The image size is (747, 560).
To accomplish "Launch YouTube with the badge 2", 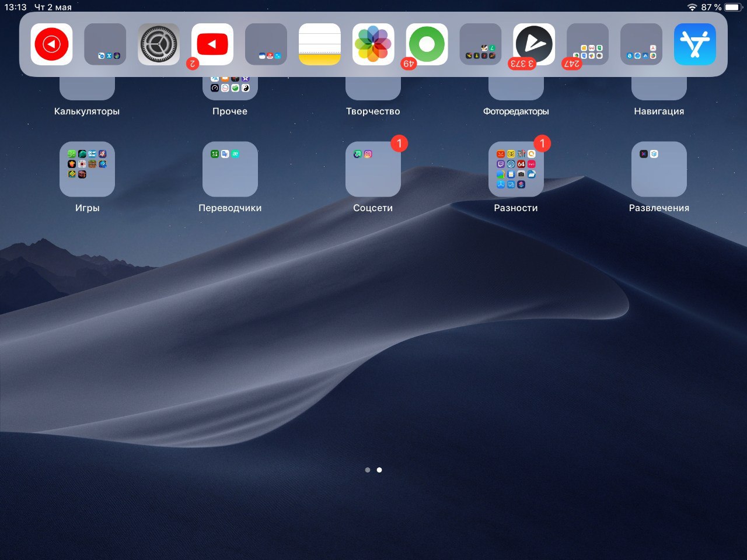I will pos(212,44).
